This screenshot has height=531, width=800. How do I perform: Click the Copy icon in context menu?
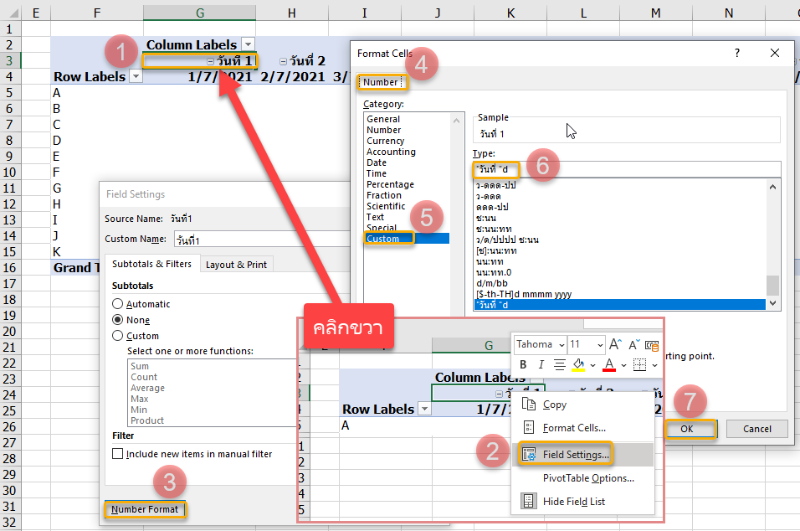[526, 405]
